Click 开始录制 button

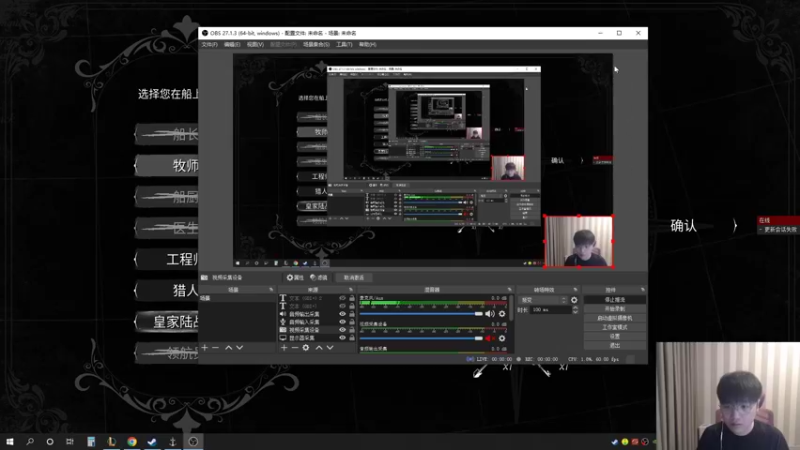point(614,309)
